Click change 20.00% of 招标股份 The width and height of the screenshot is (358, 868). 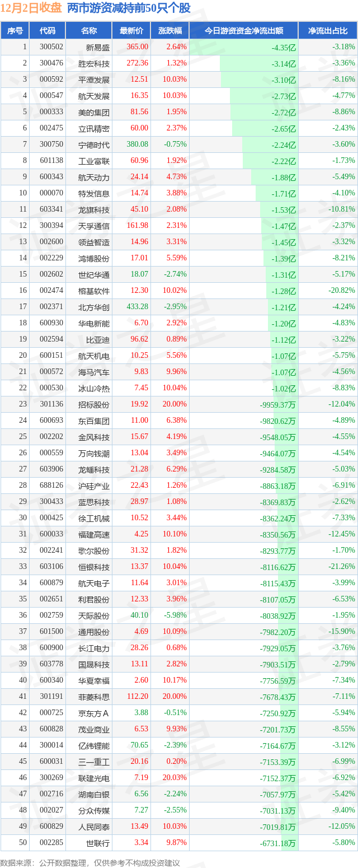pos(175,404)
